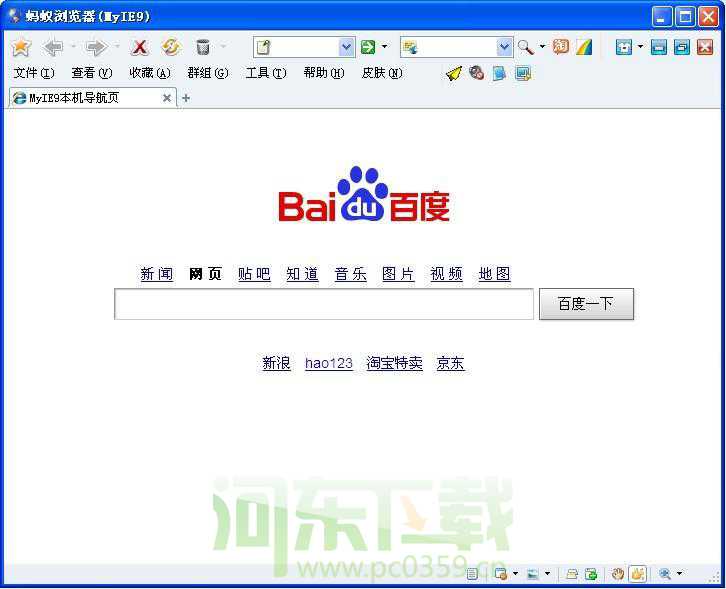Screen dimensions: 726x589
Task: Click the green Go arrow button
Action: click(368, 47)
